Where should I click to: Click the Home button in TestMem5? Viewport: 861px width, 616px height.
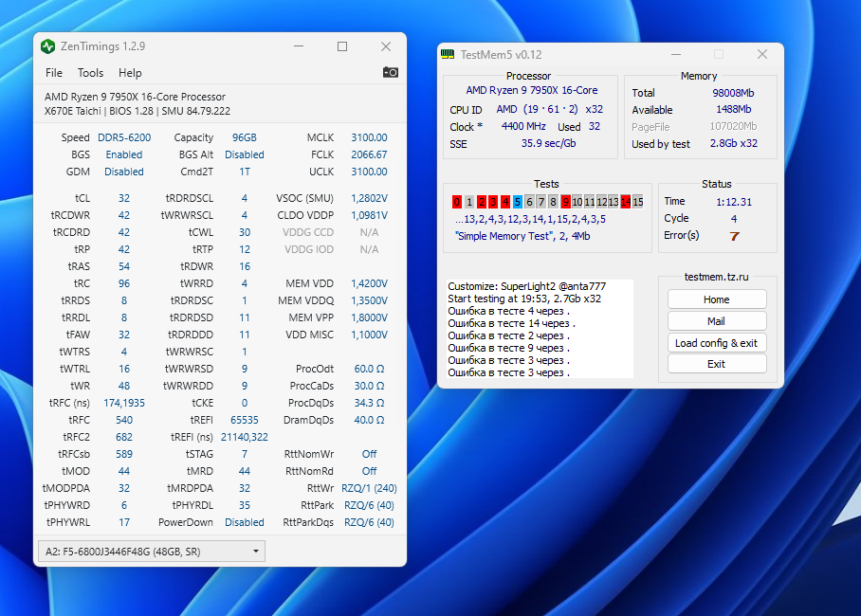coord(717,299)
